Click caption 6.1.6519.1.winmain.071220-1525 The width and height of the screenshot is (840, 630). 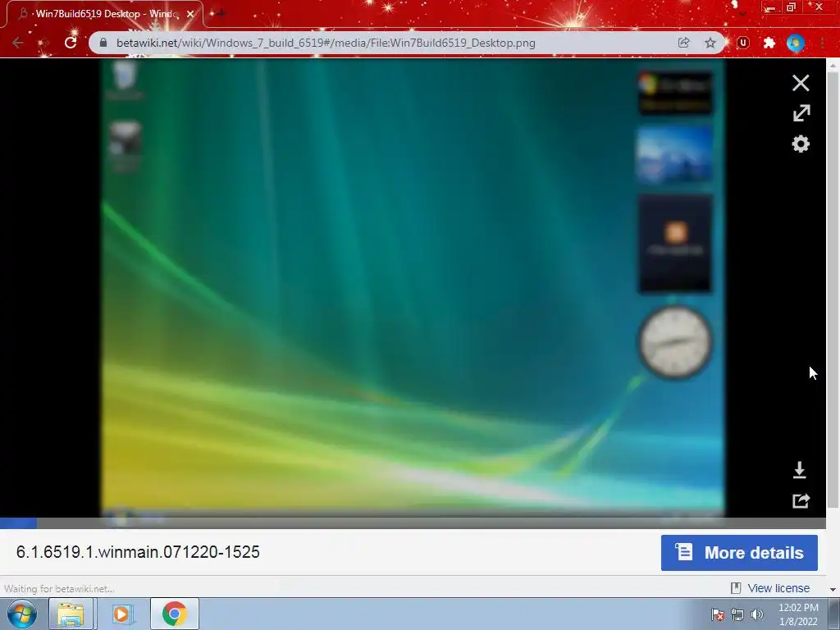pos(138,552)
